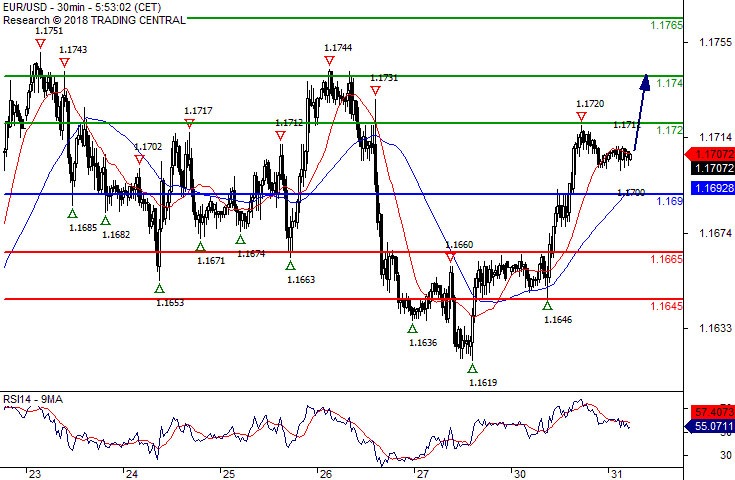Select green swing-low marker above 1.1674

tap(240, 240)
